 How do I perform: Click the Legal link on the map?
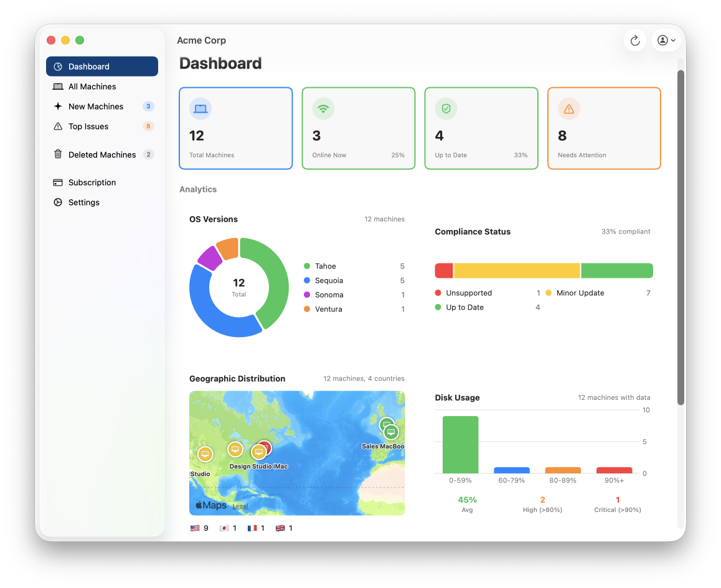[240, 506]
